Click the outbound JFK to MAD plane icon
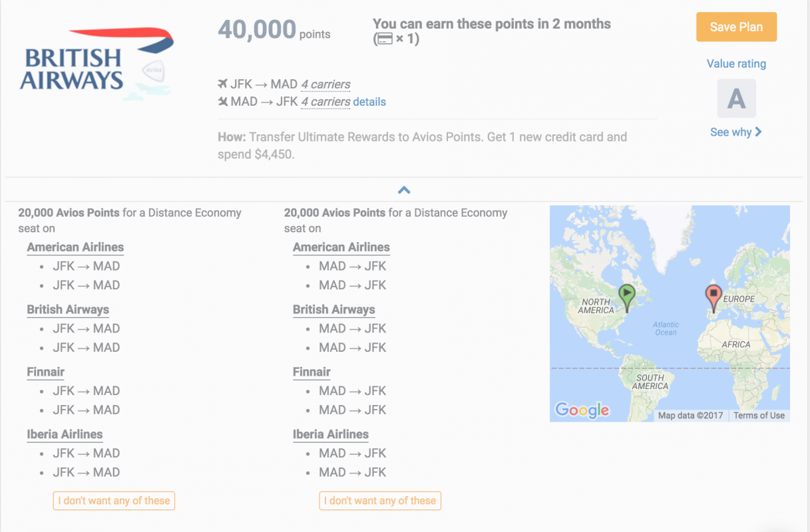This screenshot has height=532, width=810. [x=223, y=84]
